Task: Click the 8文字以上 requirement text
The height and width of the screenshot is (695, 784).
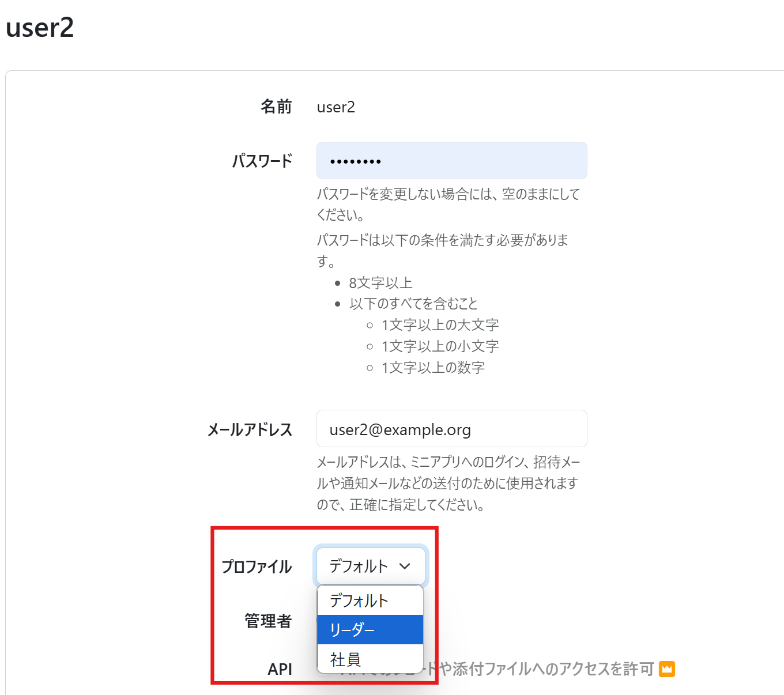Action: tap(381, 283)
